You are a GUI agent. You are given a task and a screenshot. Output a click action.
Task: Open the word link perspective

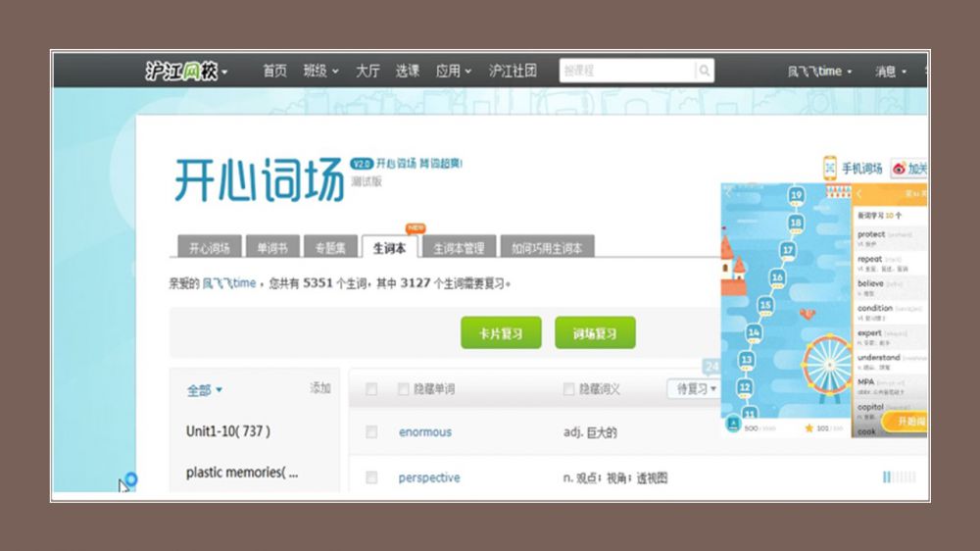429,477
